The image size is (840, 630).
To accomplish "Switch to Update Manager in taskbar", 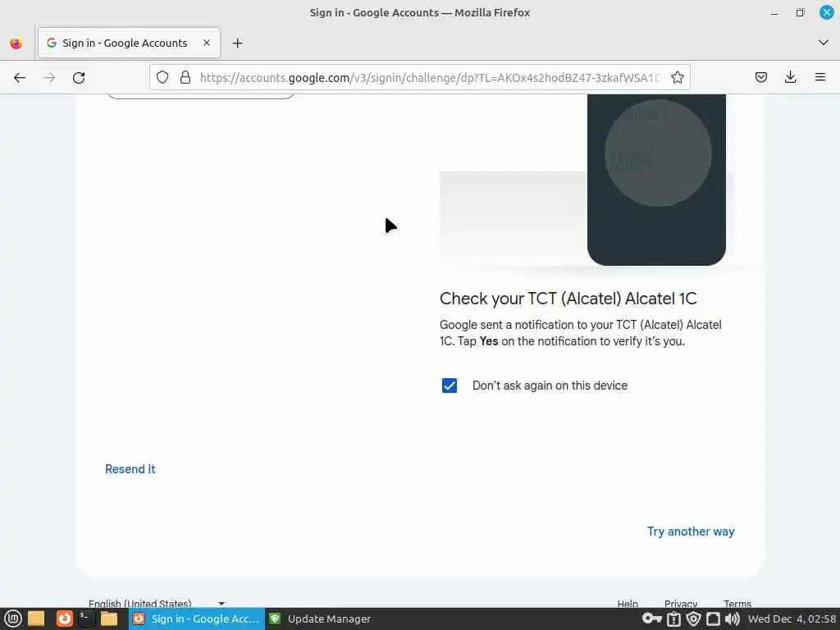I will [320, 619].
